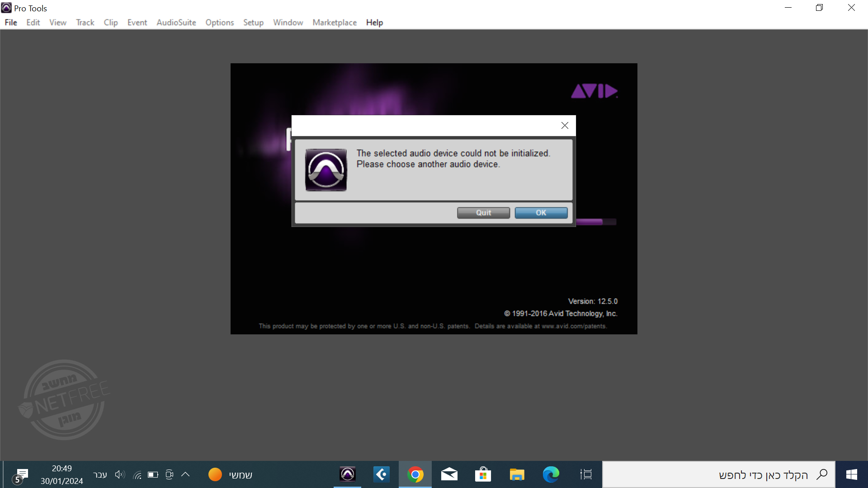Click the battery tray icon
The height and width of the screenshot is (488, 868).
[153, 474]
